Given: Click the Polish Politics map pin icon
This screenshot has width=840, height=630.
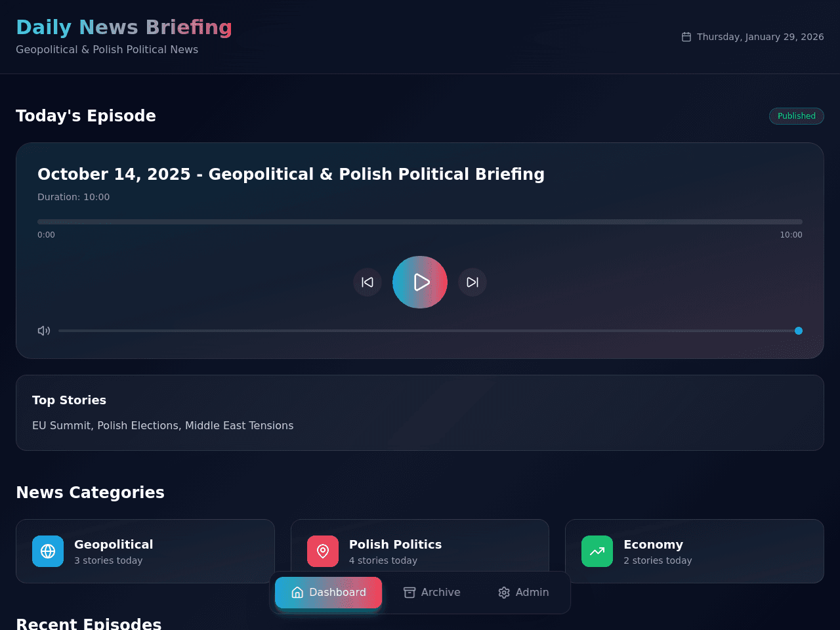Looking at the screenshot, I should (323, 551).
